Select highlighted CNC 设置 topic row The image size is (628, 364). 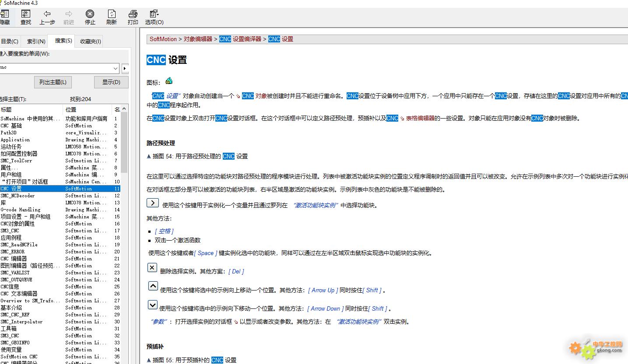[60, 189]
